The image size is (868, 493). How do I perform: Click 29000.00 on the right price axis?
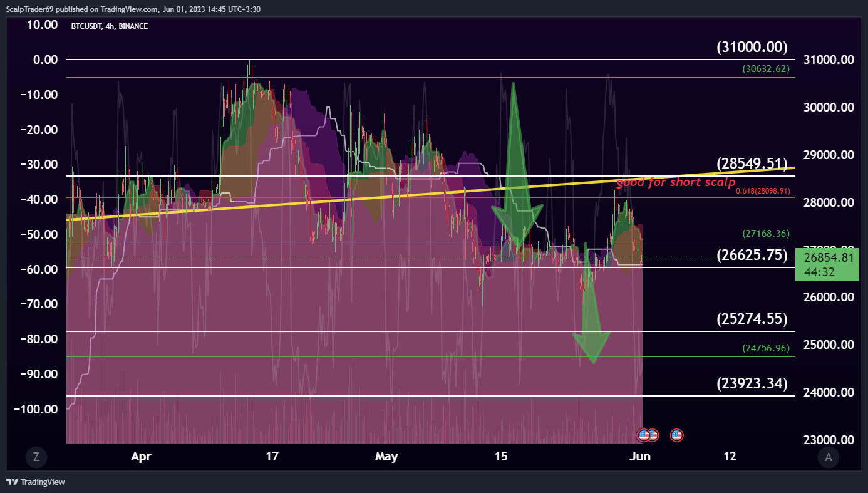(830, 155)
